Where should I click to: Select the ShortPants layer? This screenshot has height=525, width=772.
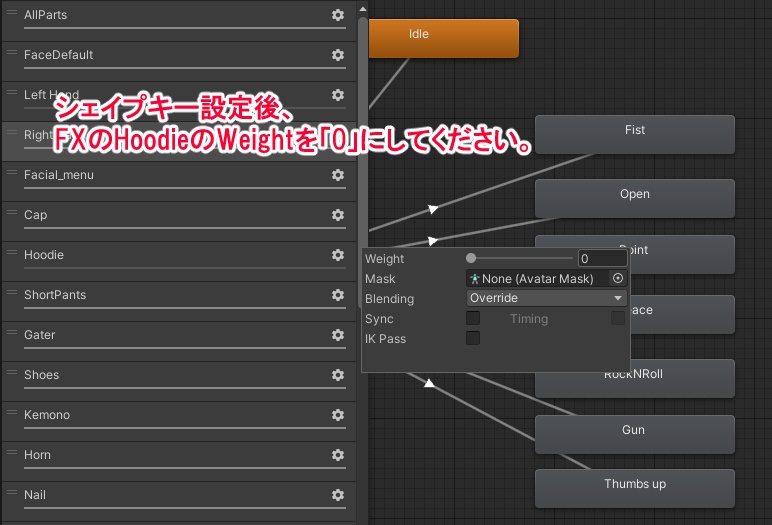pos(179,301)
